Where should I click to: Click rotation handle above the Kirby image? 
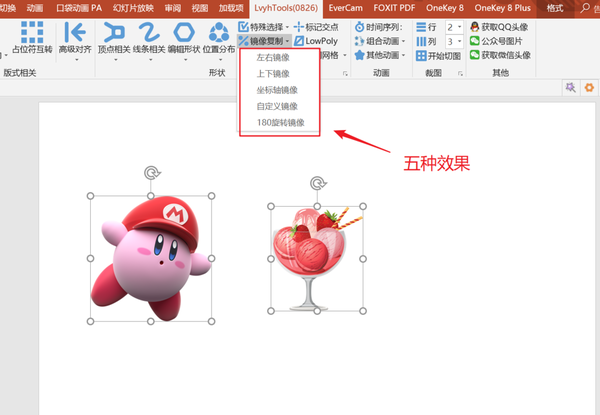click(x=152, y=173)
